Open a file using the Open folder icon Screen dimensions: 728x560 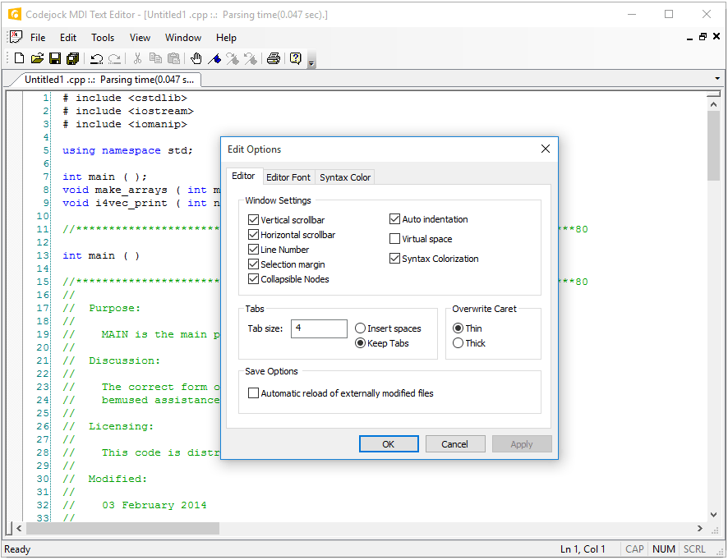click(36, 58)
